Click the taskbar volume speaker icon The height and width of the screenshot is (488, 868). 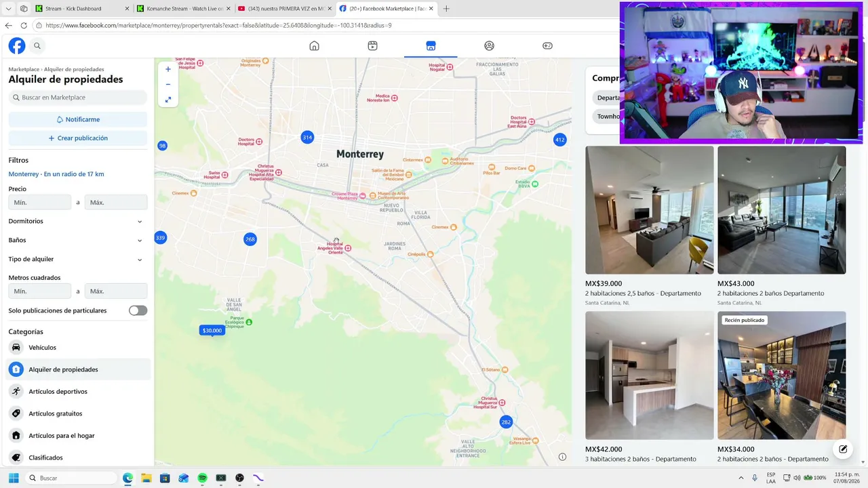pyautogui.click(x=797, y=478)
